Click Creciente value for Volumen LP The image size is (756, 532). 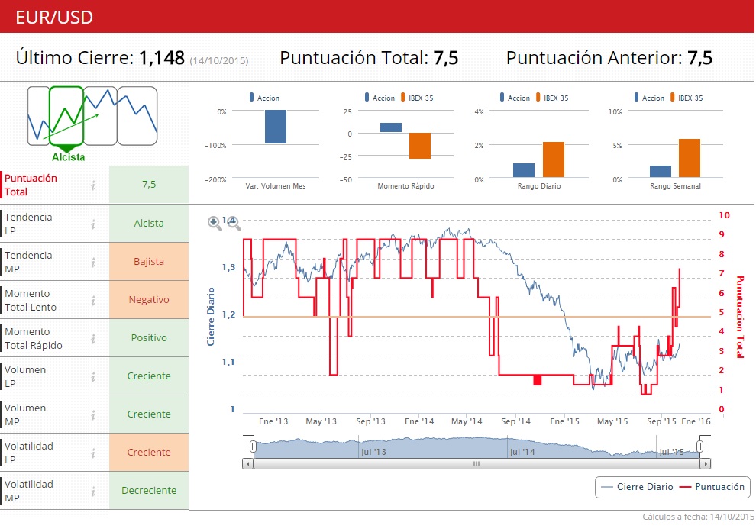[x=149, y=376]
